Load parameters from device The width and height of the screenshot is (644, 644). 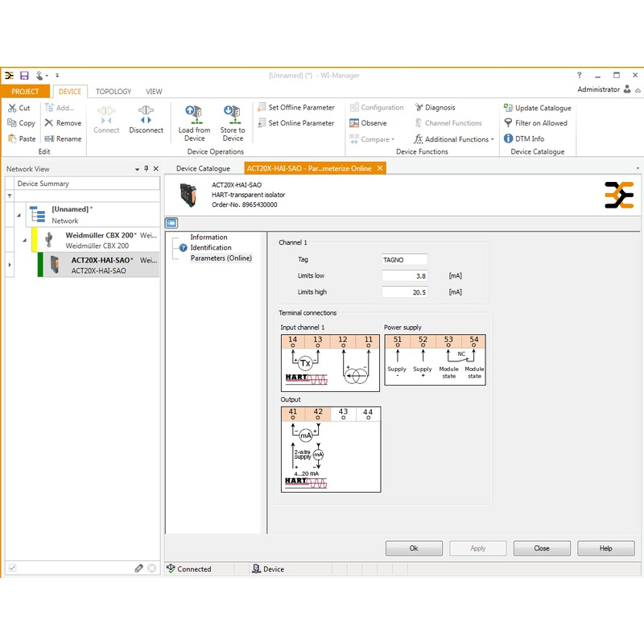(x=194, y=123)
